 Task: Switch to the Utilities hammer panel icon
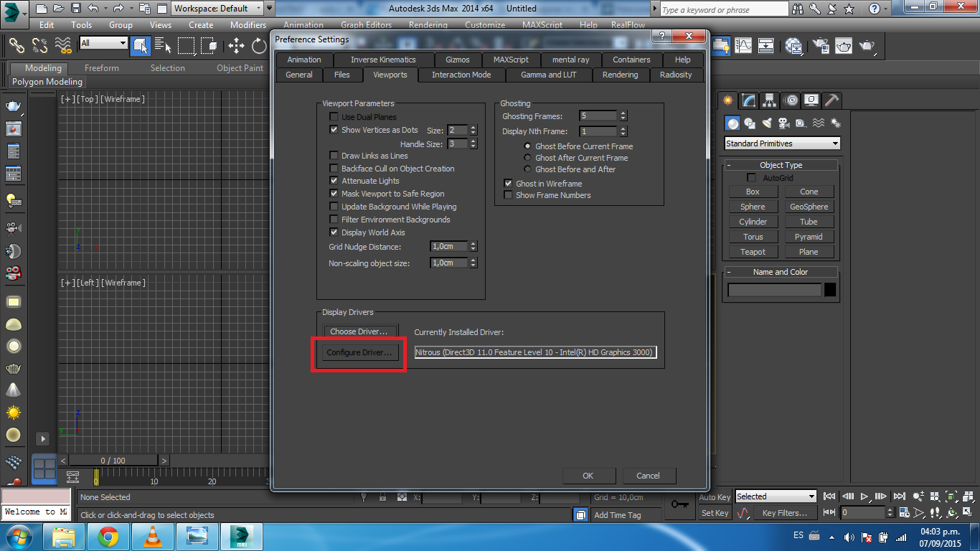832,100
